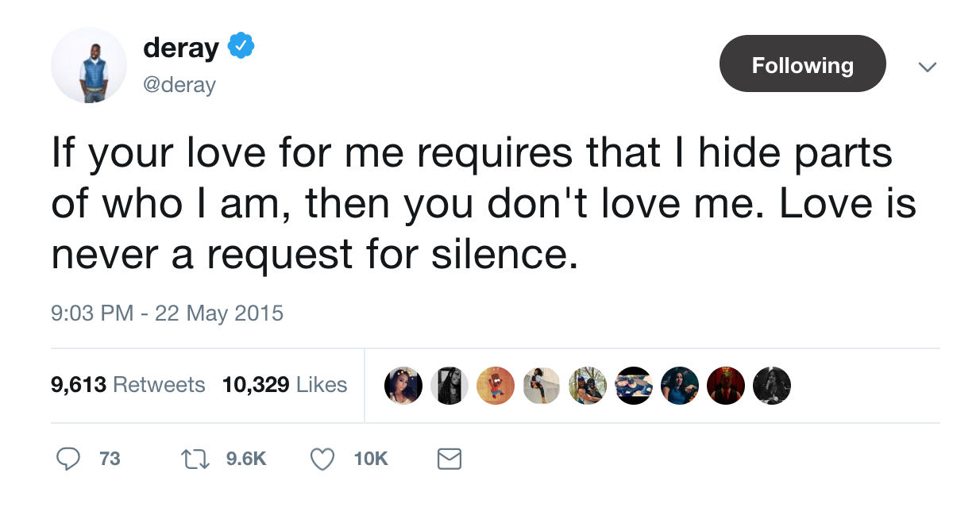Screen dimensions: 980x519
Task: Click the blue verified badge beside deray
Action: point(241,48)
